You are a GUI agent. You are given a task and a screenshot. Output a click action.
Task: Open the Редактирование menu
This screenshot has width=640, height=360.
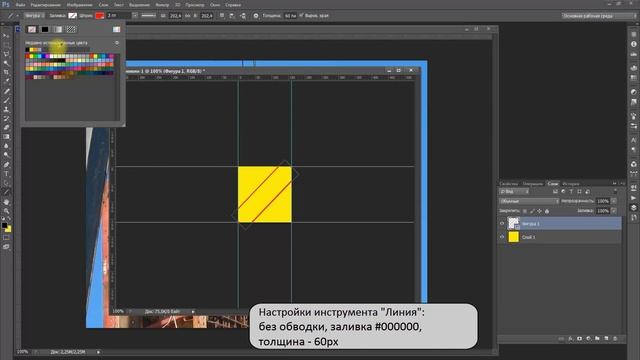click(45, 5)
